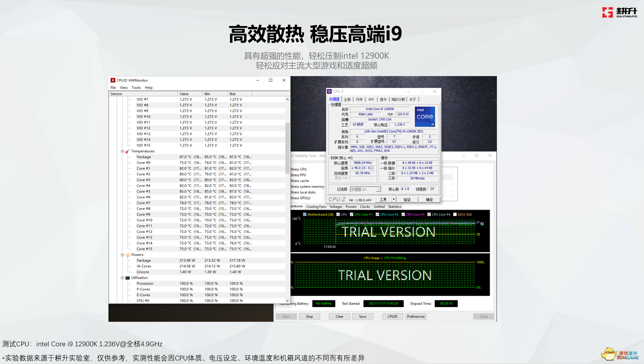644x364 pixels.
Task: Maximize the AIDA64 Stability Test window
Action: (x=477, y=155)
